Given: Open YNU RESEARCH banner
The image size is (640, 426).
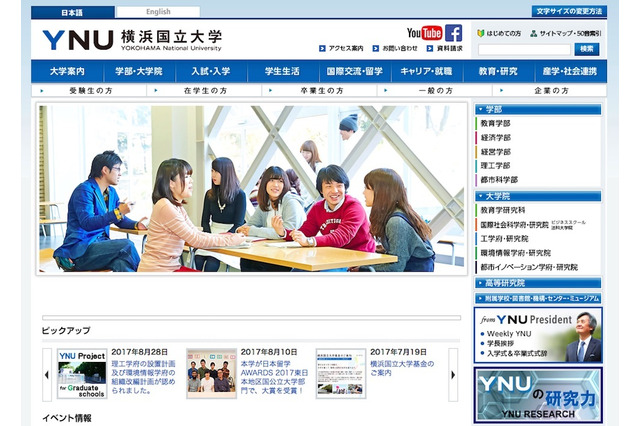Looking at the screenshot, I should tap(538, 395).
